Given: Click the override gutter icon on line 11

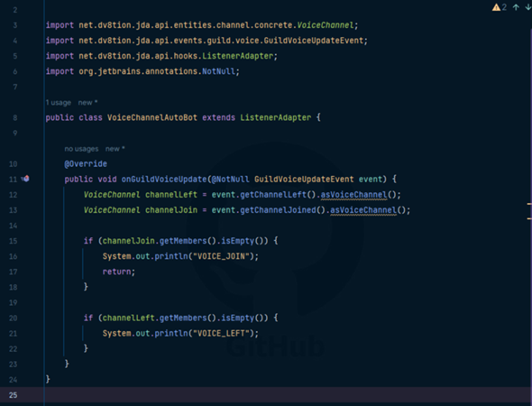Looking at the screenshot, I should pyautogui.click(x=25, y=179).
